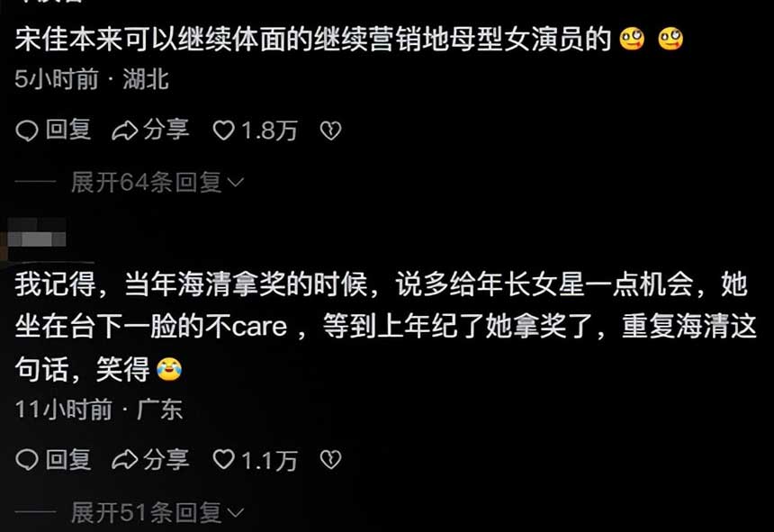Like the comment with 1.1万 likes
The width and height of the screenshot is (774, 532).
[223, 460]
